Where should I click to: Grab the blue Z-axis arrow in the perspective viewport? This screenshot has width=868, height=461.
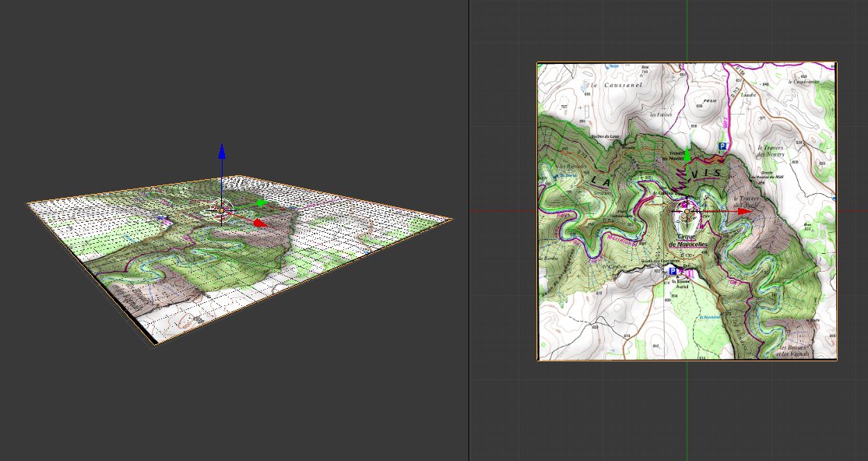(x=222, y=151)
